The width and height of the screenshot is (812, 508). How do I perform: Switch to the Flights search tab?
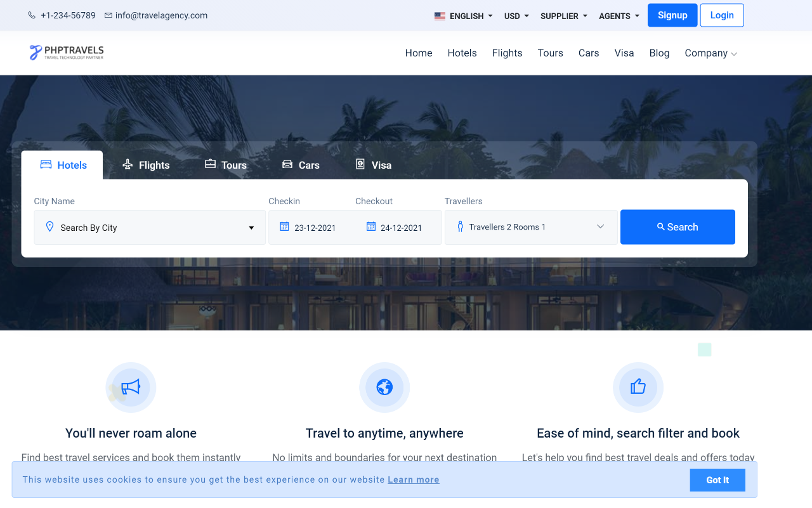pyautogui.click(x=146, y=165)
